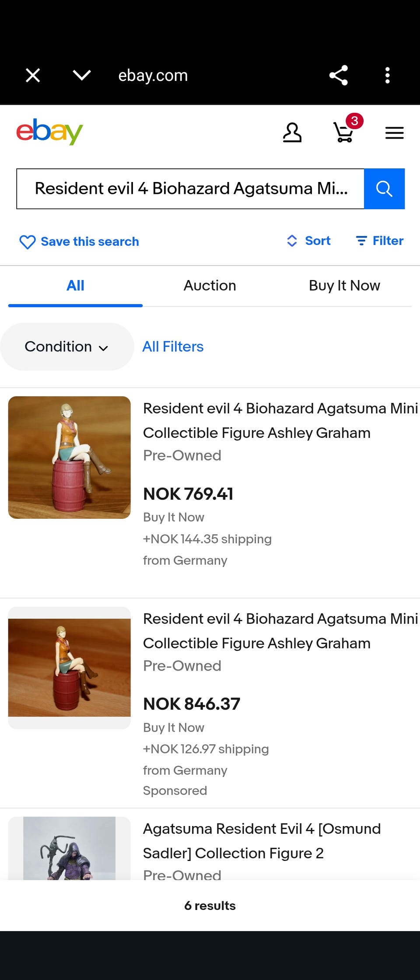Open the account profile icon
The image size is (420, 980).
coord(292,133)
